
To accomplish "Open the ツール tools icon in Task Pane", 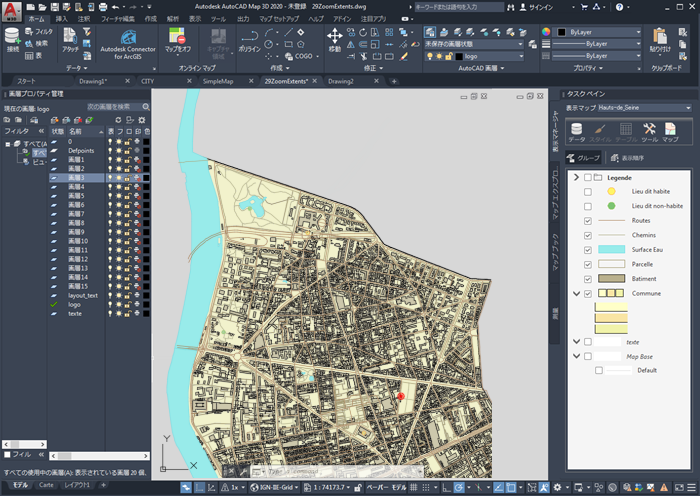I will point(648,132).
